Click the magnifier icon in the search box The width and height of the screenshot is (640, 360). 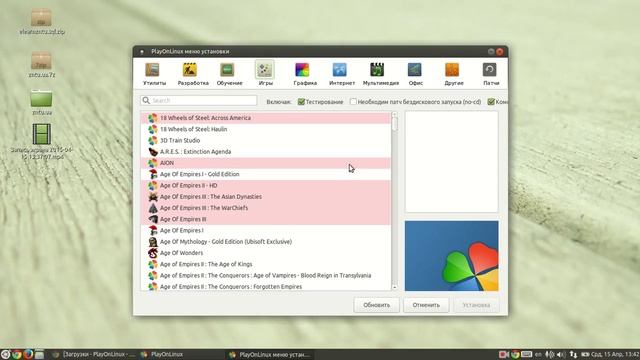146,100
